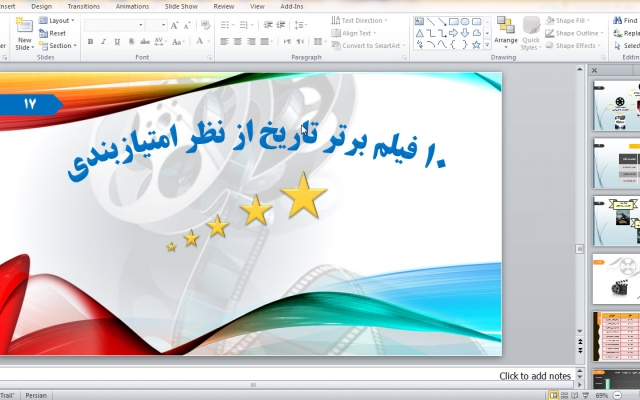Open the Shape Fill dropdown

(568, 20)
